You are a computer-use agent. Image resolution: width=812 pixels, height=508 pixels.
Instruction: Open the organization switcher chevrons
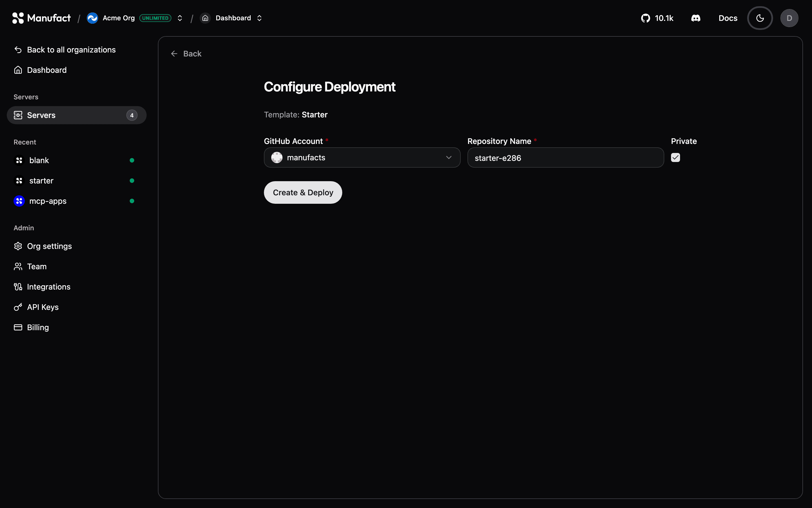click(180, 18)
